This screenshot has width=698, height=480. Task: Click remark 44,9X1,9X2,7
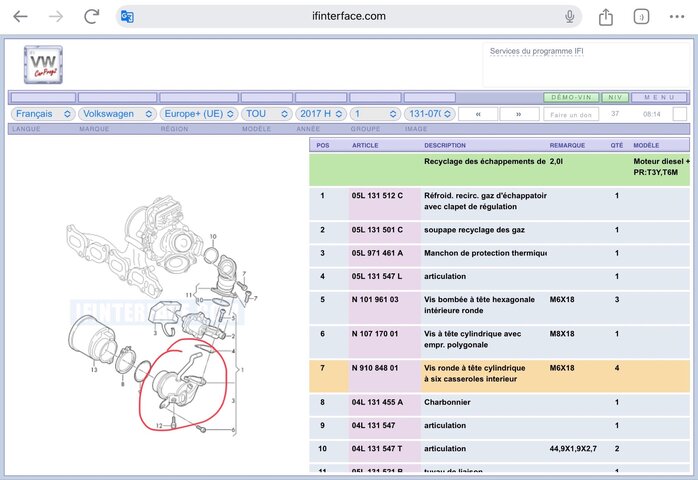click(x=573, y=448)
